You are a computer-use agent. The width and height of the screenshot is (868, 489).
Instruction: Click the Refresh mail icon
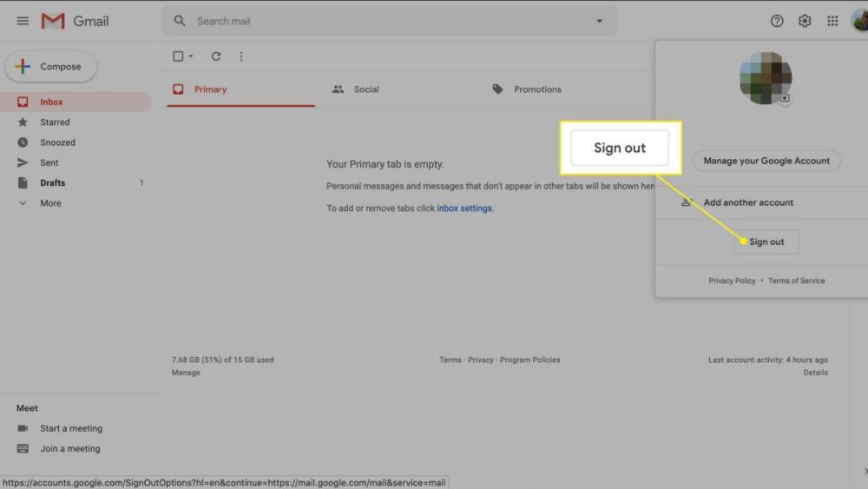tap(216, 56)
